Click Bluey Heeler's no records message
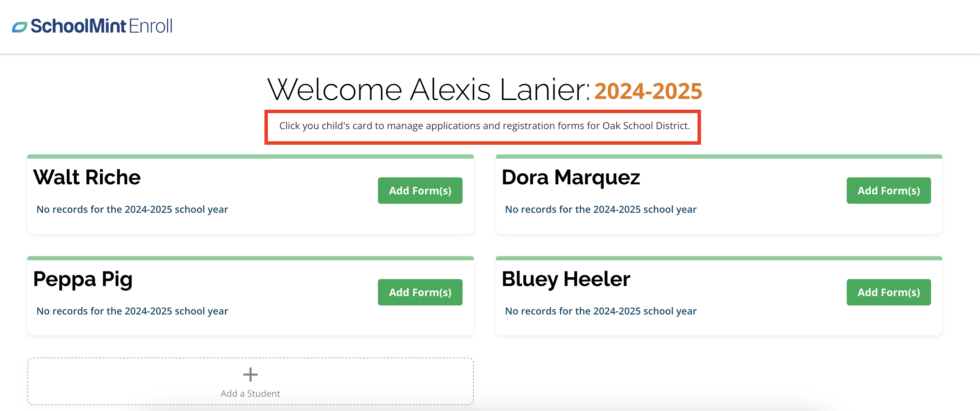 [601, 311]
